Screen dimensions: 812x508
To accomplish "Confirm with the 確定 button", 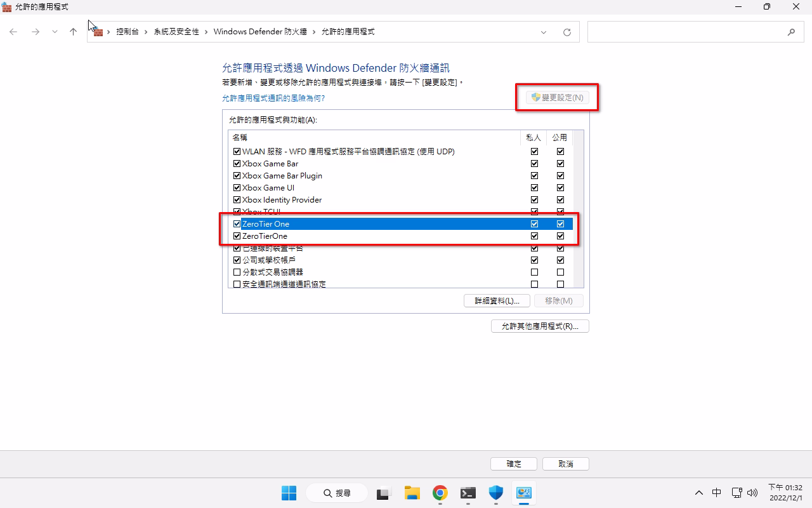I will tap(514, 464).
